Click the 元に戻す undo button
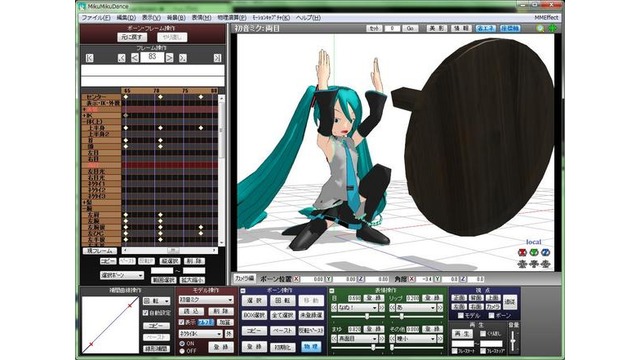 (132, 37)
